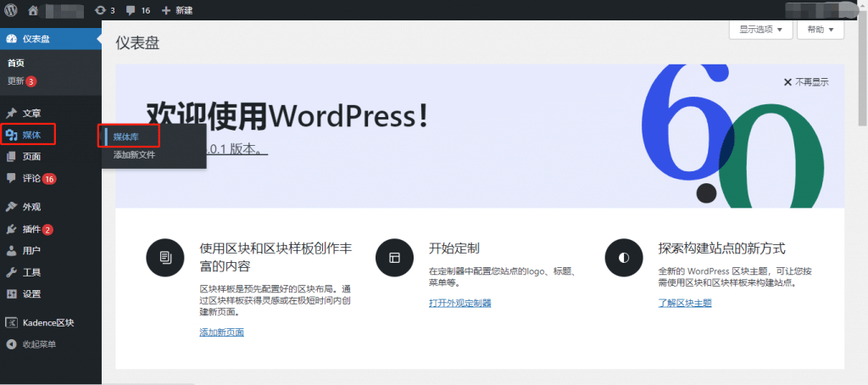The width and height of the screenshot is (868, 385).
Task: Dismiss welcome panel via 不再显示
Action: (x=806, y=82)
